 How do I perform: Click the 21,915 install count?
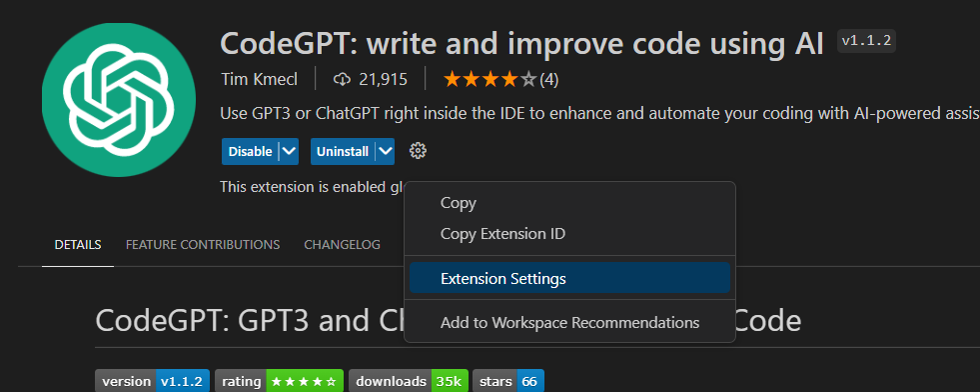[384, 79]
